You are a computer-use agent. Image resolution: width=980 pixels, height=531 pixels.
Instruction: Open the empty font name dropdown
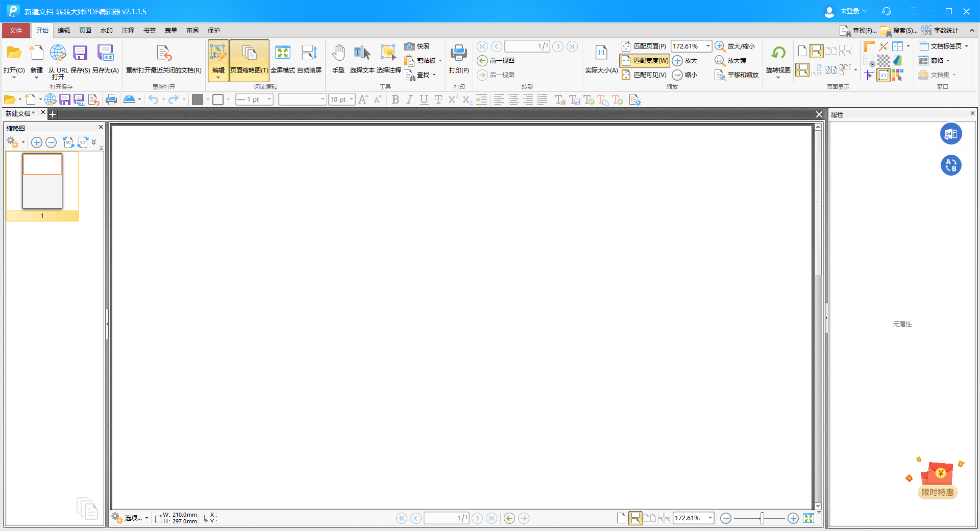coord(323,100)
